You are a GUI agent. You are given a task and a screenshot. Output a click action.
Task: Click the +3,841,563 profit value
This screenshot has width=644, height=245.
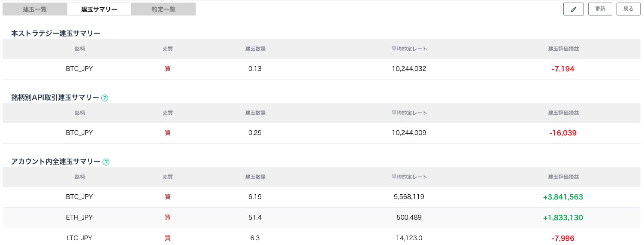click(563, 197)
